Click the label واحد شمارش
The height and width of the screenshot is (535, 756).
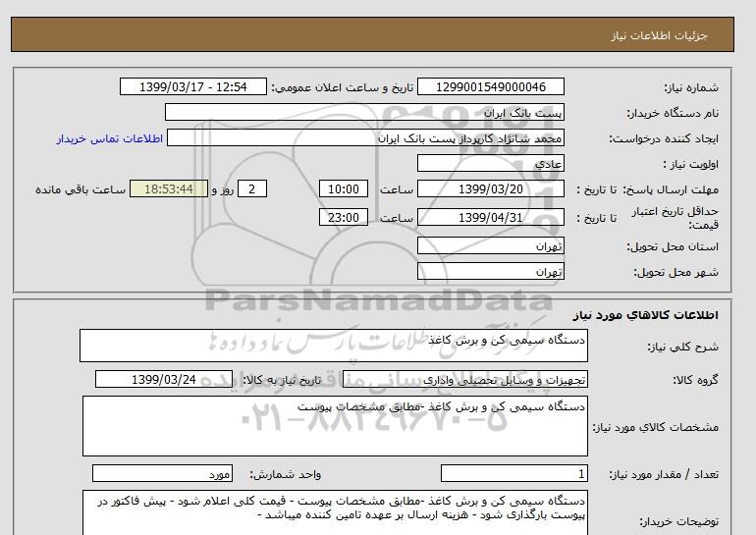point(285,475)
